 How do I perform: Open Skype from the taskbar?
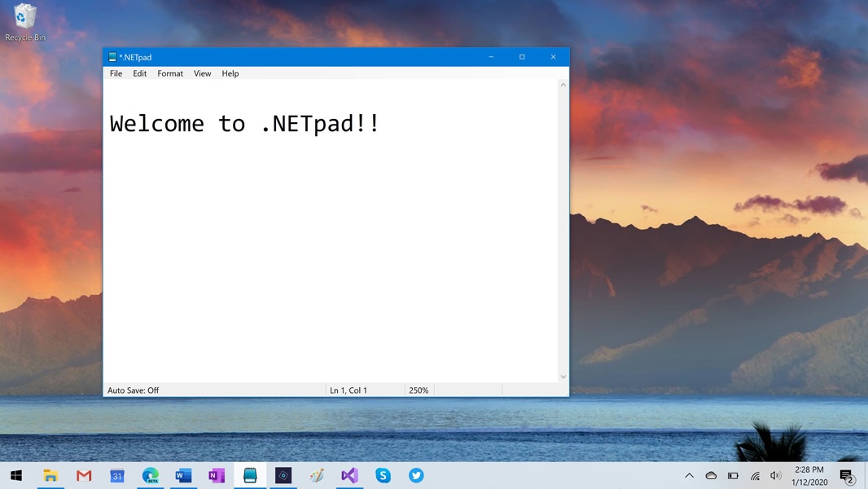click(x=383, y=475)
